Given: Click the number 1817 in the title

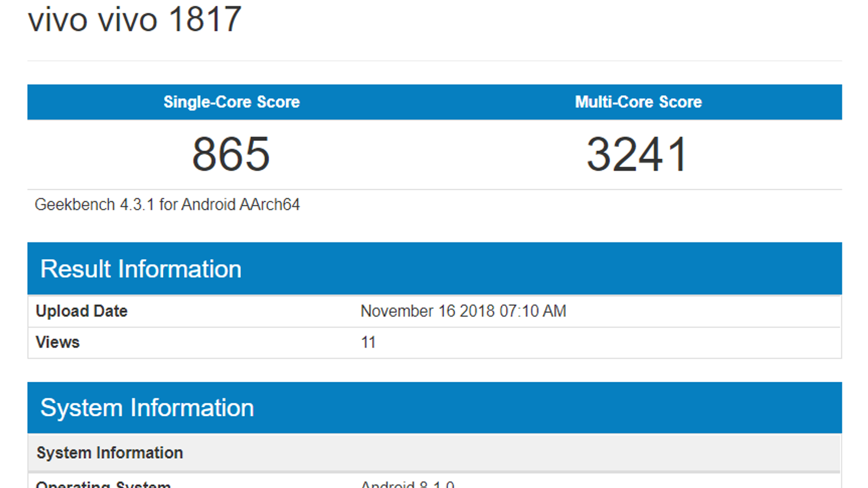Looking at the screenshot, I should [x=205, y=20].
